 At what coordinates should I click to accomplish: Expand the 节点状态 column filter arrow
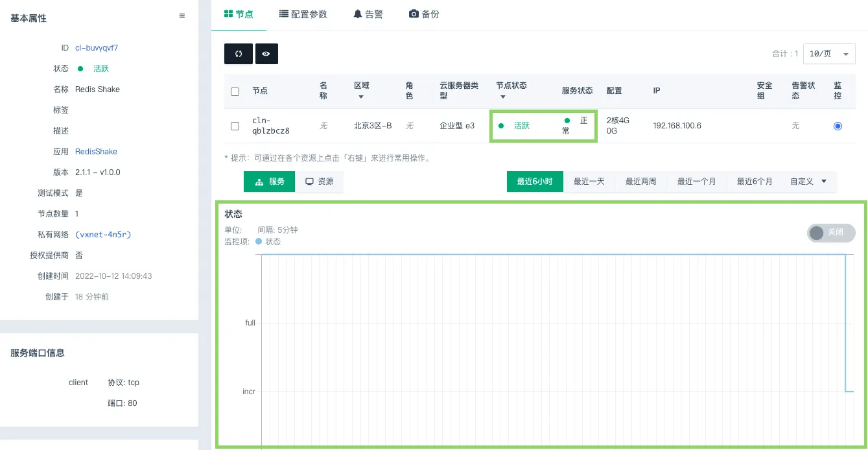pos(502,97)
